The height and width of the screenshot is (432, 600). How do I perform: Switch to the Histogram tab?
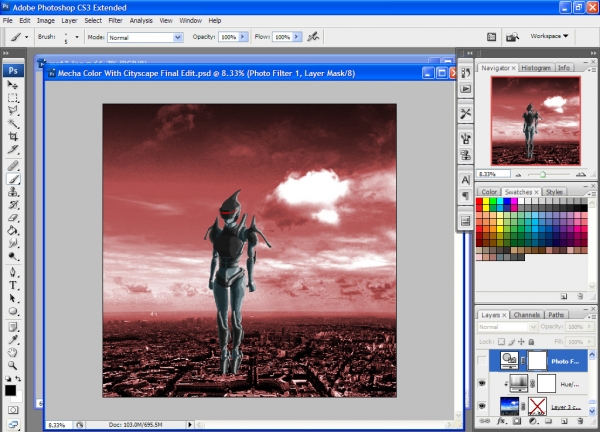pos(536,68)
